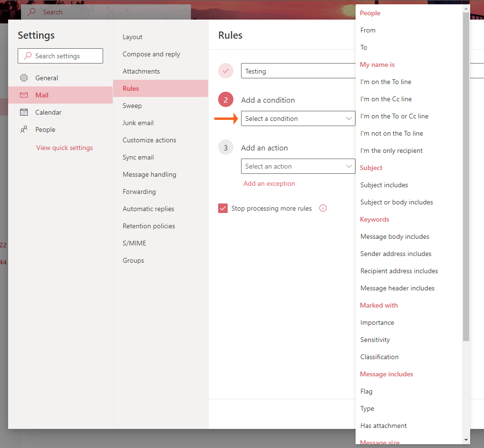
Task: Open the Select an action dropdown
Action: [x=298, y=166]
